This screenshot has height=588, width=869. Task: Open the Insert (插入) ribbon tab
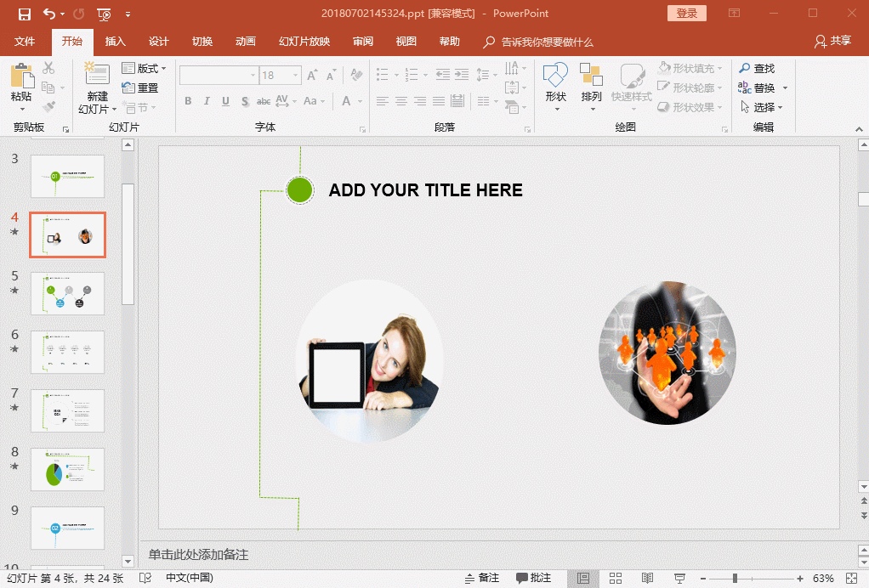pyautogui.click(x=115, y=42)
